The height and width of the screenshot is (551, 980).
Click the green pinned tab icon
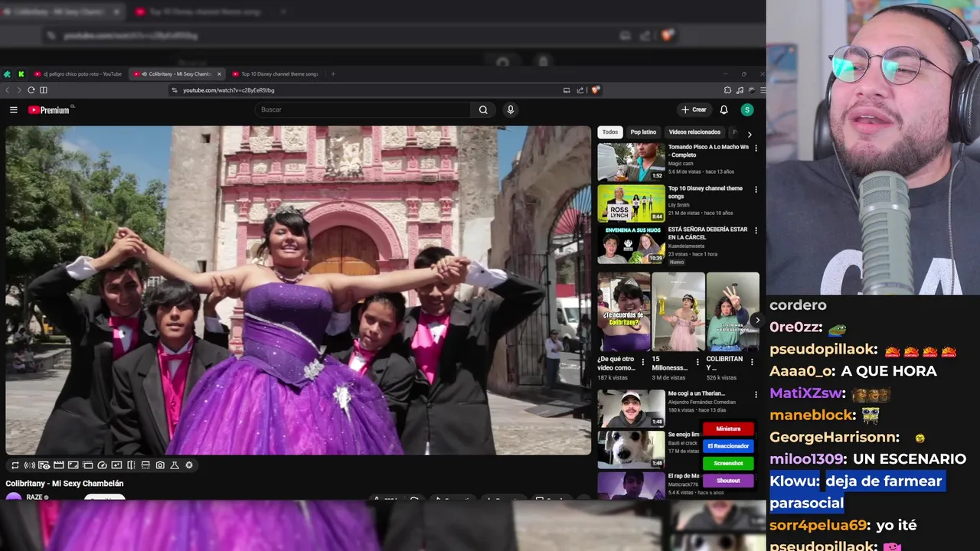pyautogui.click(x=7, y=74)
